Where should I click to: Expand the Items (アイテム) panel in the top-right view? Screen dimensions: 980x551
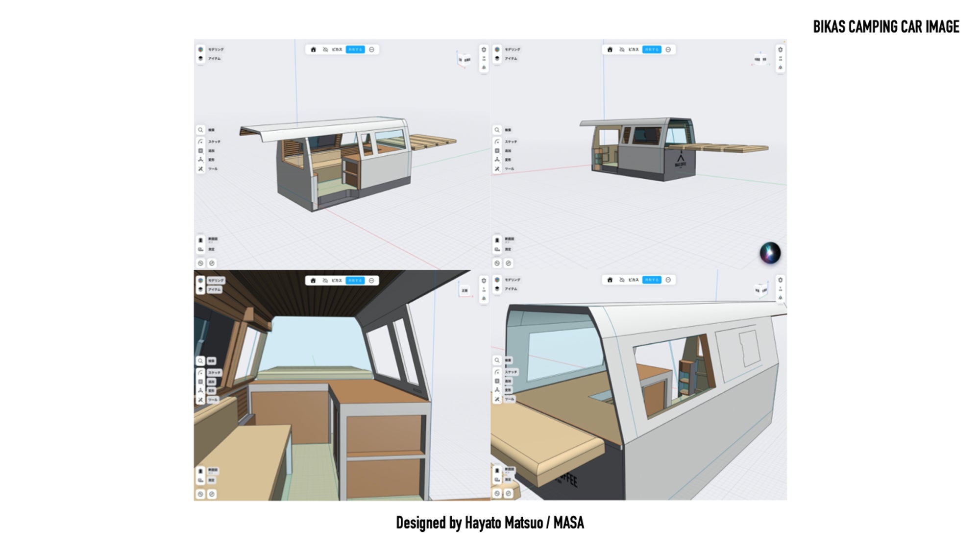coord(497,58)
